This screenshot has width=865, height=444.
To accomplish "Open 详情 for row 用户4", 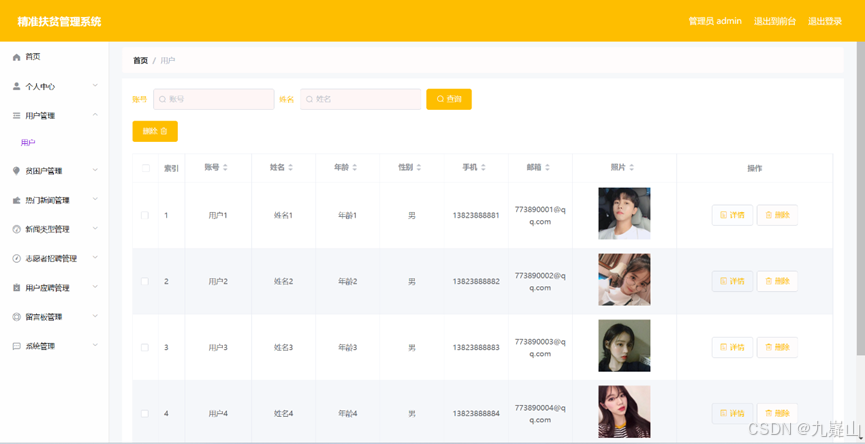I will 732,413.
